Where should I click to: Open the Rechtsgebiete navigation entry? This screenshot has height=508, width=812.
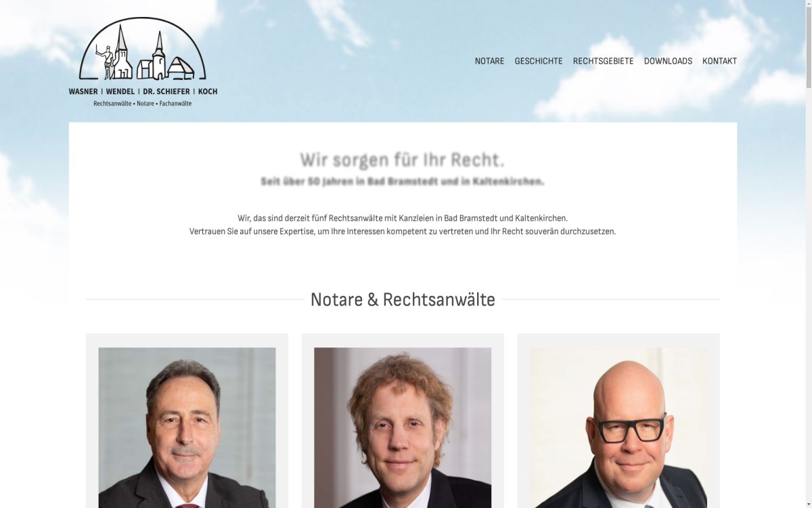click(x=604, y=61)
